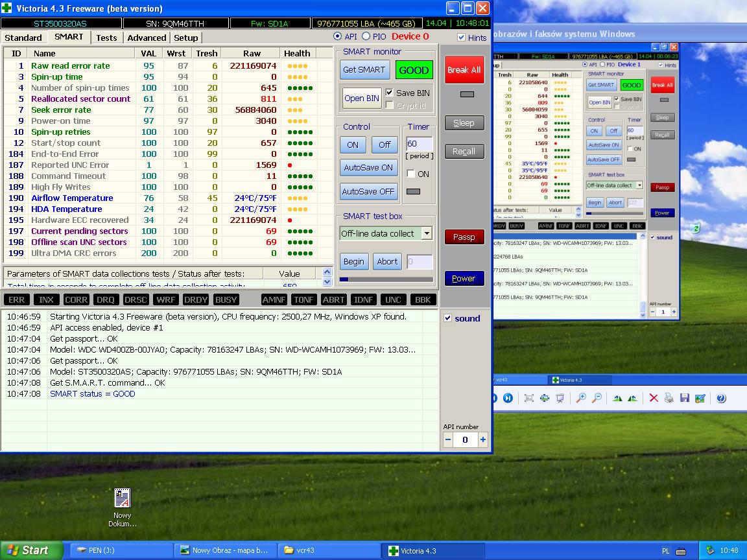Viewport: 747px width, 560px height.
Task: Click Get SMART button
Action: pos(364,70)
